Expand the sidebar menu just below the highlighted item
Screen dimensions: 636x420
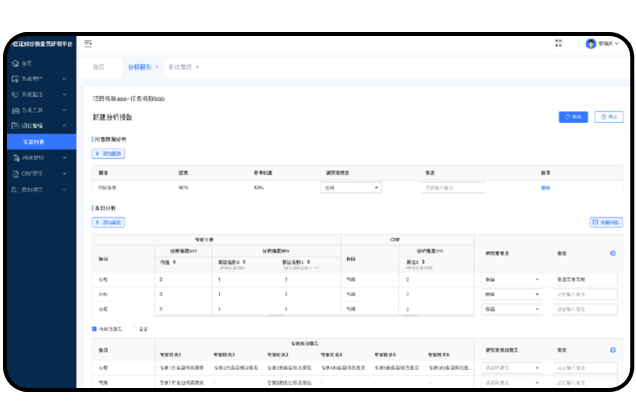(x=64, y=158)
